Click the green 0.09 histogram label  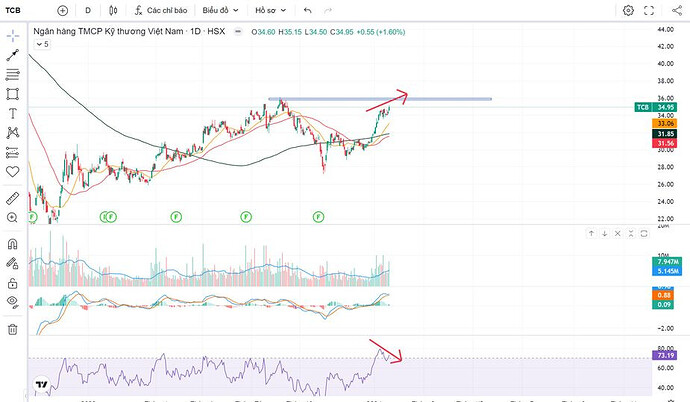663,304
